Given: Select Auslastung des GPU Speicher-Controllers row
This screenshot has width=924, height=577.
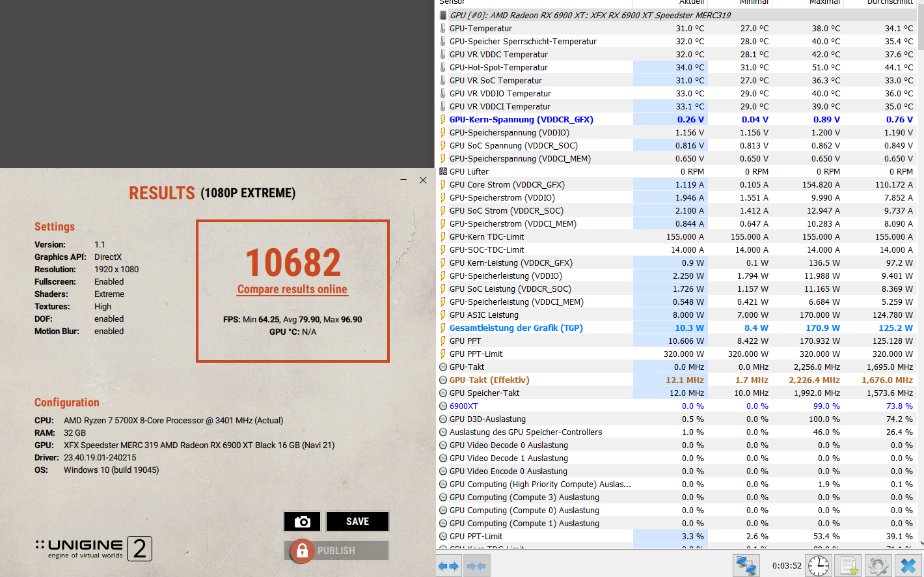Looking at the screenshot, I should click(x=677, y=432).
